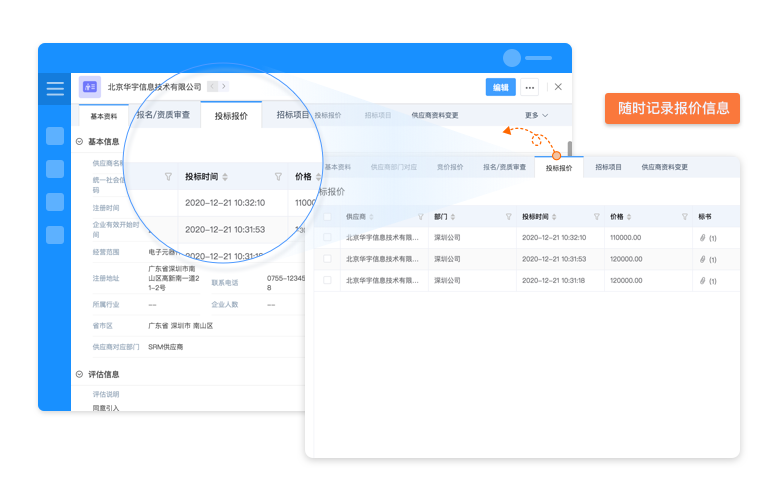Click the 企业人数 field label
Screen dimensions: 777x500
pos(225,304)
